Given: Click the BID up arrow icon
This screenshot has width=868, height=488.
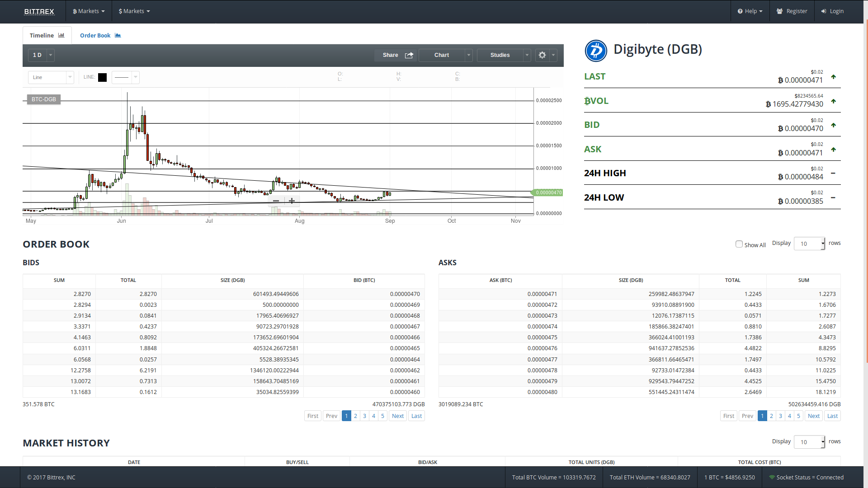Looking at the screenshot, I should coord(833,125).
